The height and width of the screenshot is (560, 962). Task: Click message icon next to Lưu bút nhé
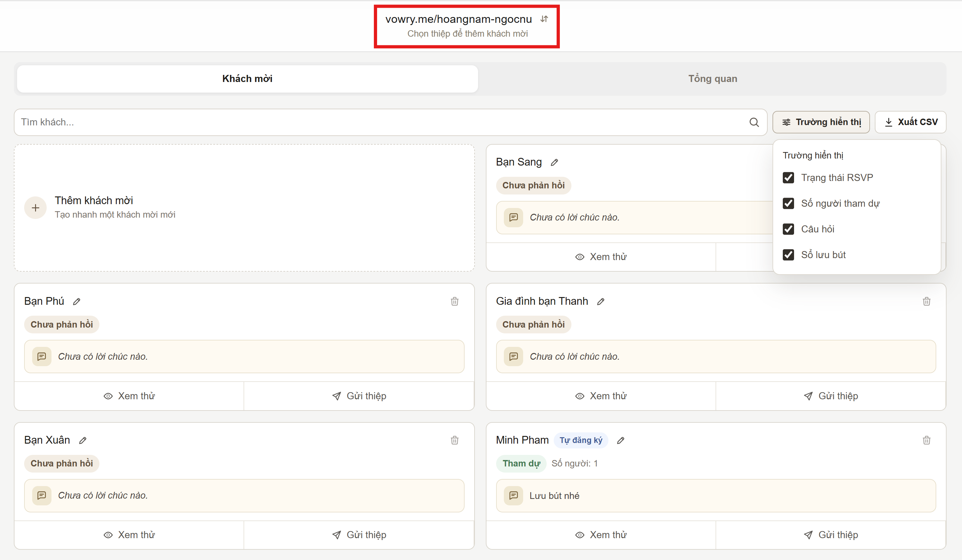(513, 495)
